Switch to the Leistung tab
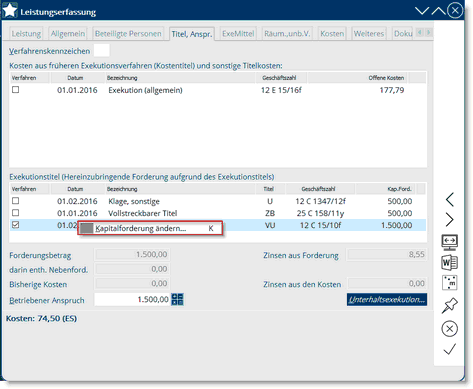This screenshot has height=389, width=473. click(x=26, y=34)
